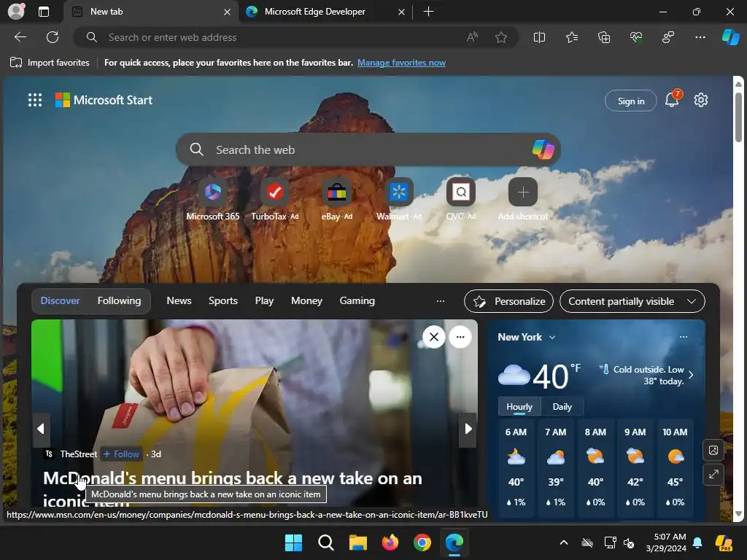Open the Money category

[306, 301]
